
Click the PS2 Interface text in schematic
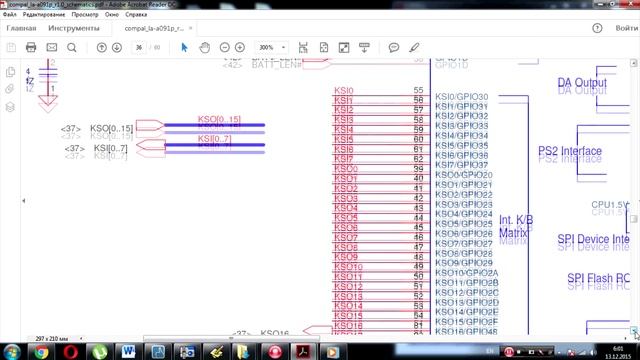[x=570, y=151]
